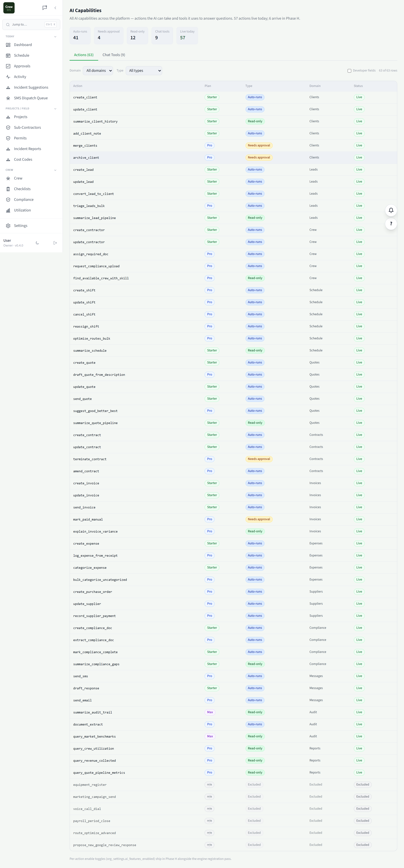Click the Domain column header
404x868 pixels.
[x=315, y=86]
